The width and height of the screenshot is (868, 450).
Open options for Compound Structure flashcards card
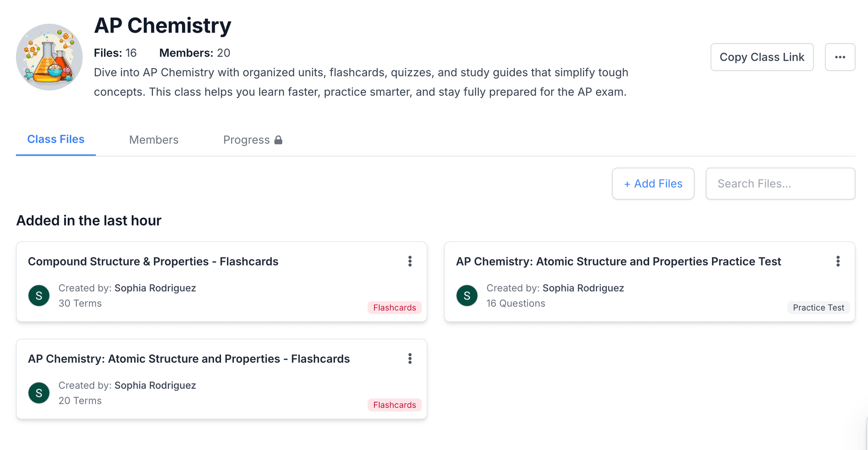tap(410, 261)
